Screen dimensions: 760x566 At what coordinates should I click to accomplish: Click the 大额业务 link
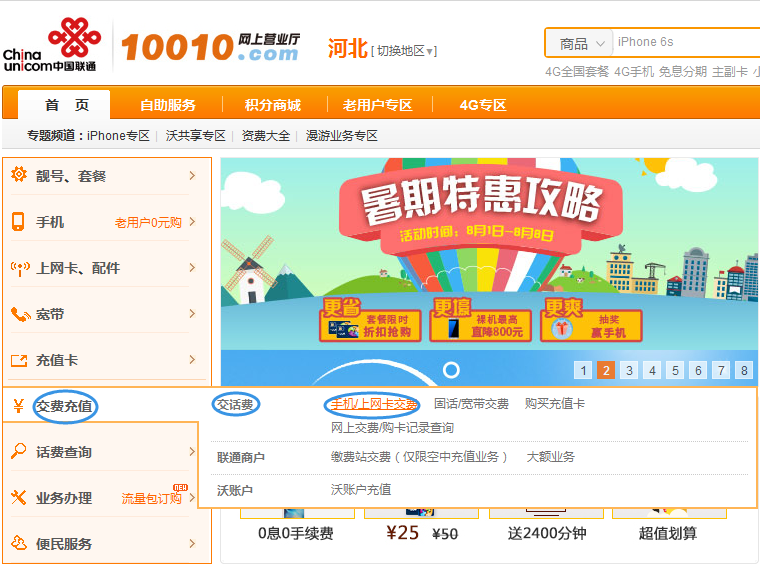(x=551, y=457)
